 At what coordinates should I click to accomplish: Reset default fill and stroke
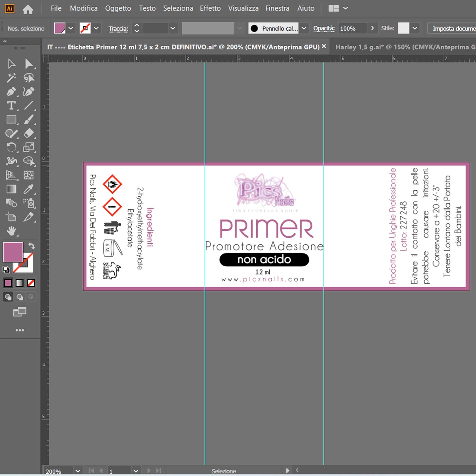pyautogui.click(x=6, y=270)
